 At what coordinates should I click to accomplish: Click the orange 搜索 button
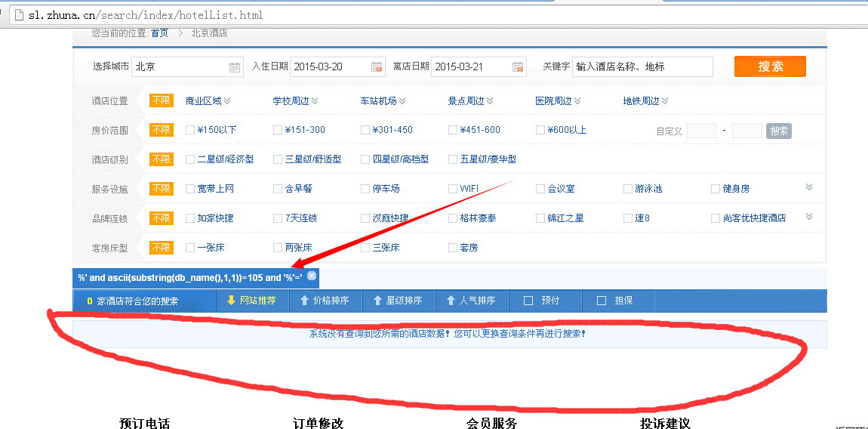pyautogui.click(x=770, y=66)
